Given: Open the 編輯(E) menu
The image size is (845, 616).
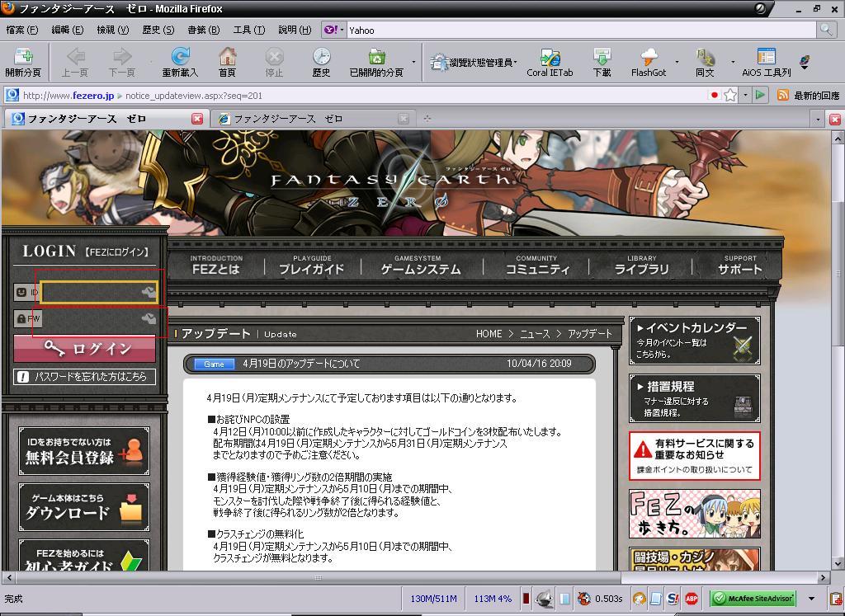Looking at the screenshot, I should 68,30.
